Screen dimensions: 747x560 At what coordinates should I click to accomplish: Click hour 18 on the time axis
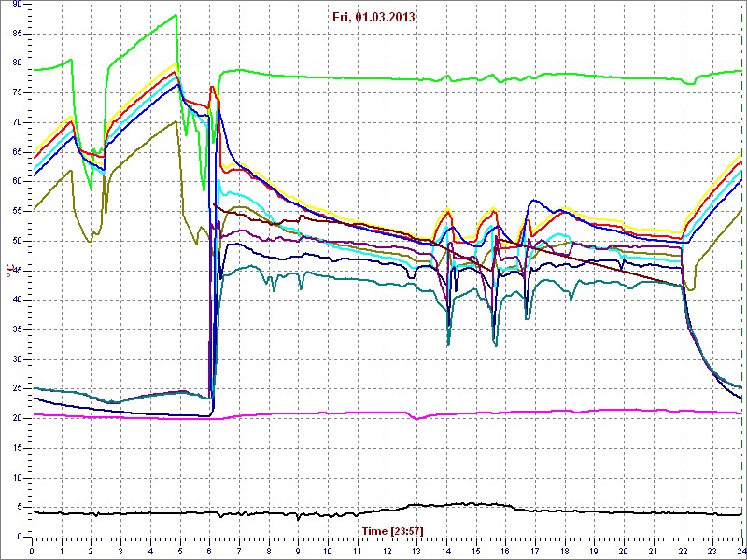[x=565, y=551]
